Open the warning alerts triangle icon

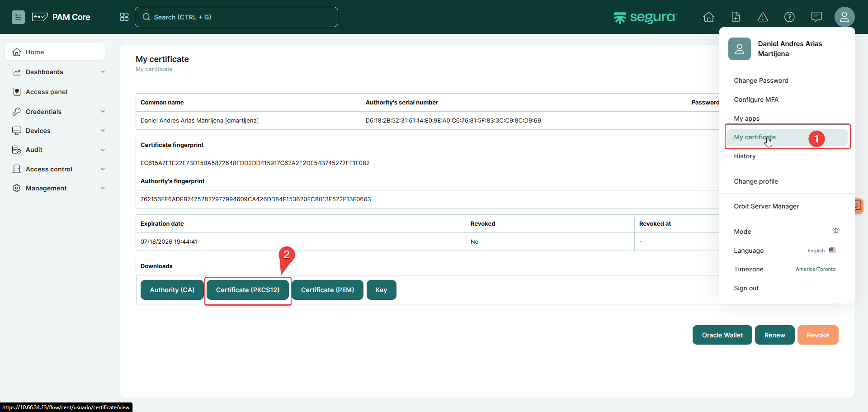[x=763, y=17]
